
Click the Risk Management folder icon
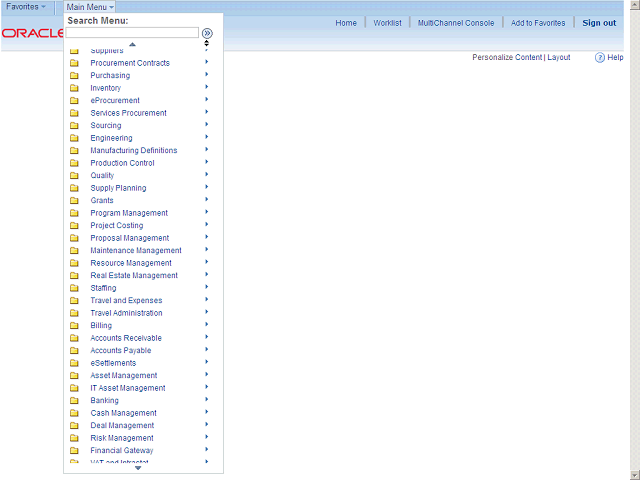tap(74, 438)
